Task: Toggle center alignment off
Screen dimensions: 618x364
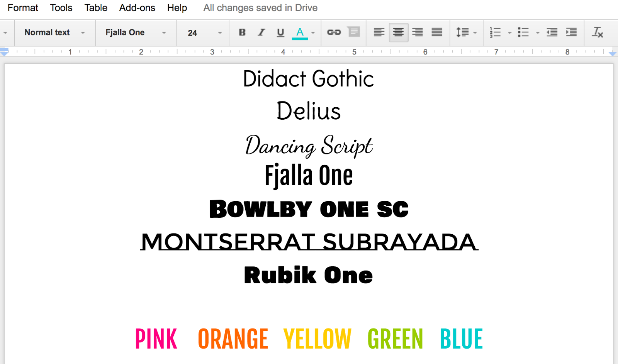Action: (398, 32)
